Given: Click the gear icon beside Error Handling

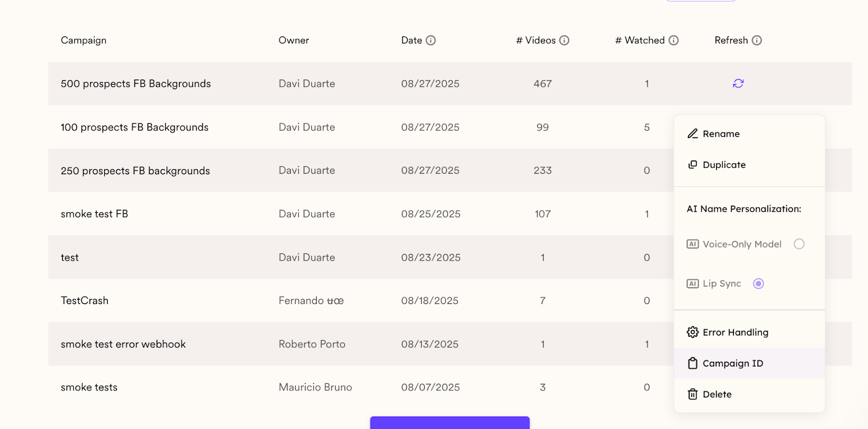Looking at the screenshot, I should tap(693, 332).
